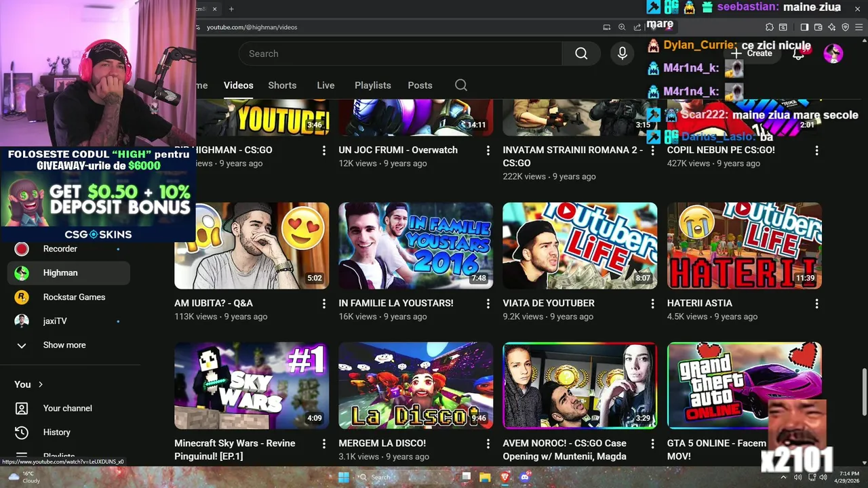
Task: Open the Windows Start menu
Action: click(344, 477)
